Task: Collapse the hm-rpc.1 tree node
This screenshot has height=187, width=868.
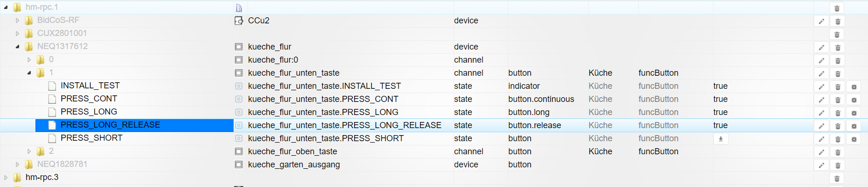Action: point(6,7)
